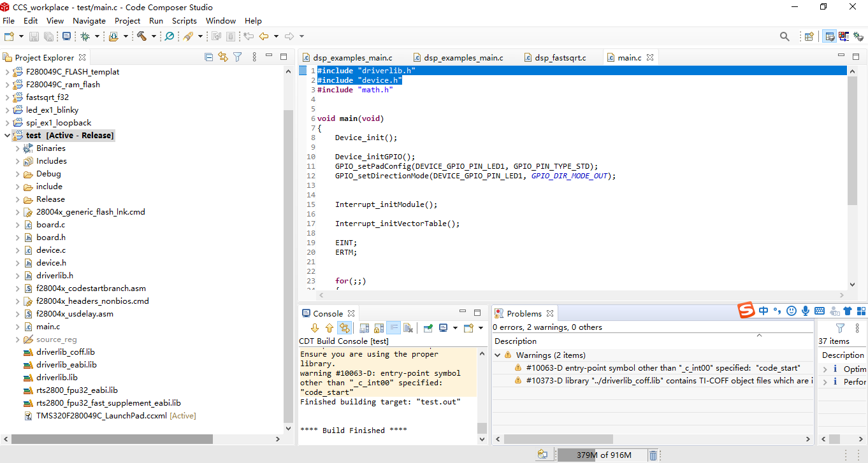The width and height of the screenshot is (868, 463).
Task: Select main.c in Project Explorer tree
Action: [48, 327]
